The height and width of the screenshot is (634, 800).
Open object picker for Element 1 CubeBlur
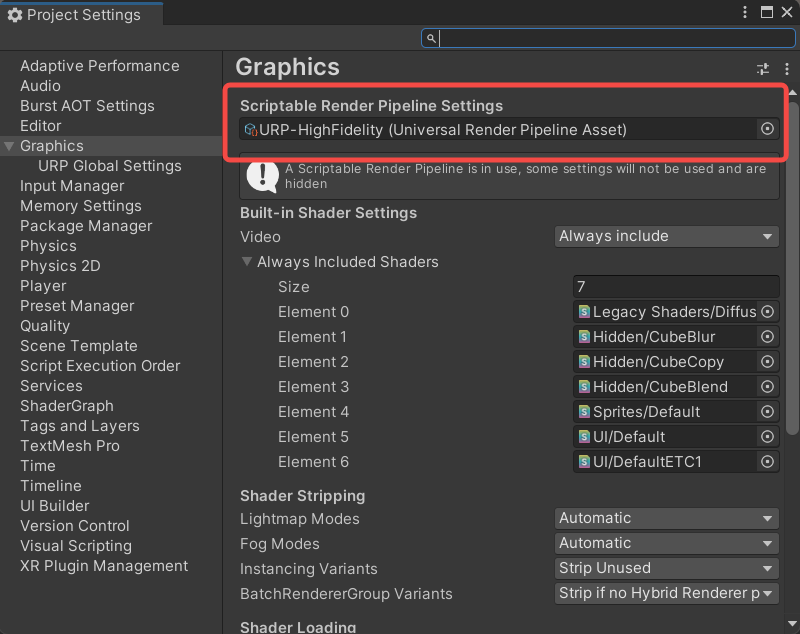pyautogui.click(x=768, y=337)
